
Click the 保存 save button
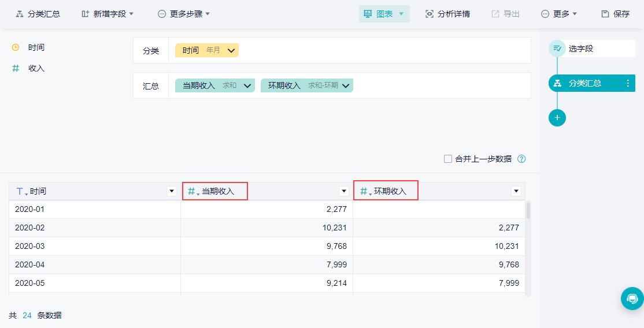pyautogui.click(x=615, y=14)
